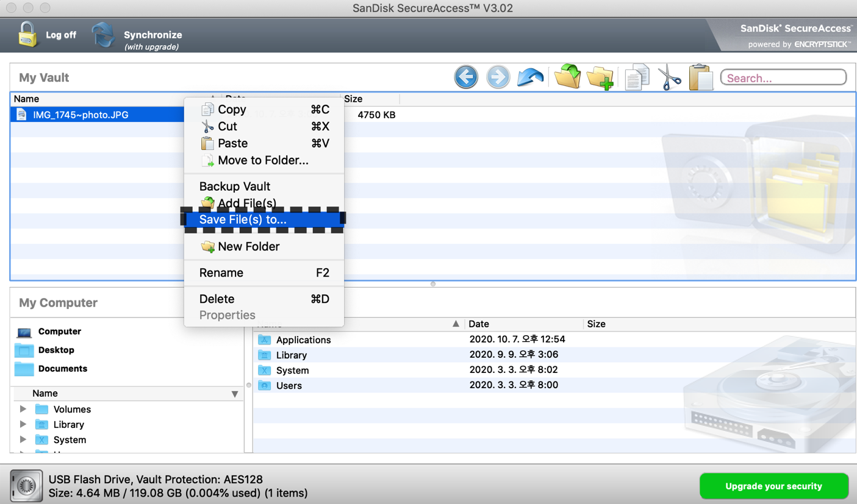
Task: Choose Rename from context menu
Action: point(264,272)
